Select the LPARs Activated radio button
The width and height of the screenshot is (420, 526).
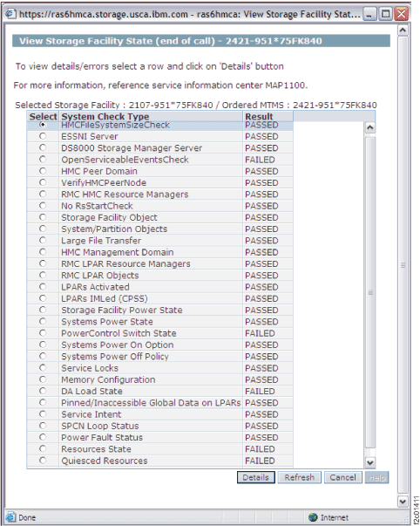tap(43, 286)
